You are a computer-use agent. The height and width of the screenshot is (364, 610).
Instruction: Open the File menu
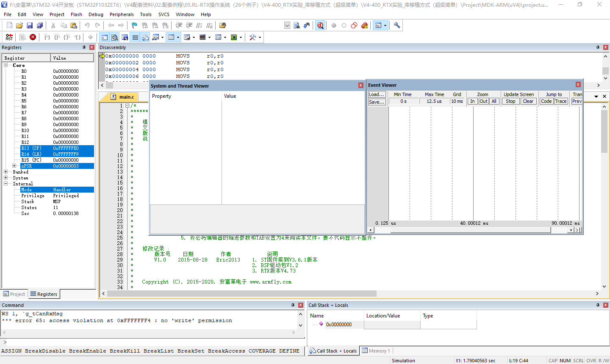click(8, 14)
